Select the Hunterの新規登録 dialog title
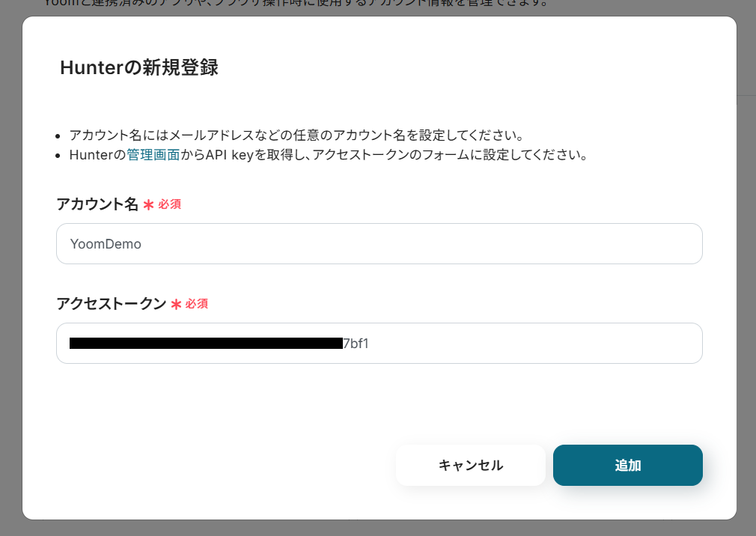Screen dimensions: 756x536 (139, 67)
